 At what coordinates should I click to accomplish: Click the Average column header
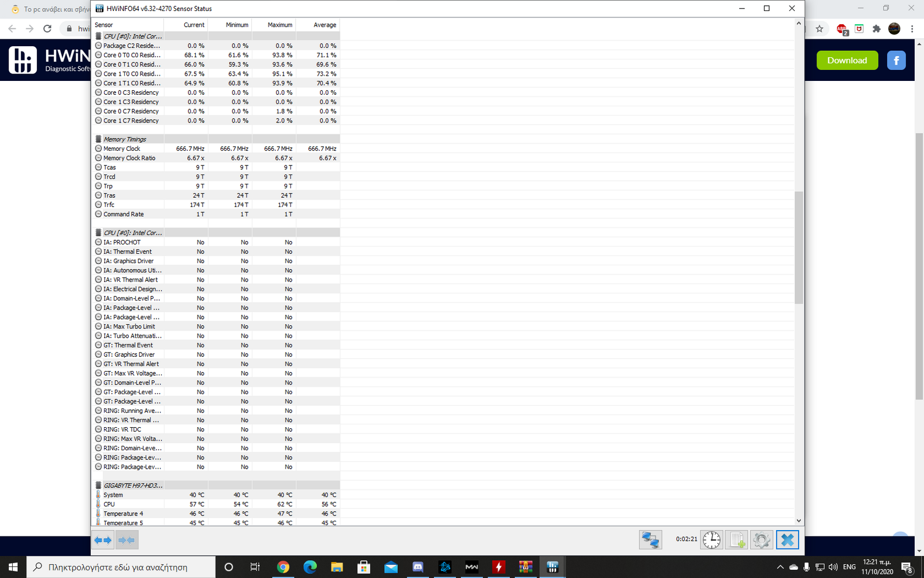[318, 25]
